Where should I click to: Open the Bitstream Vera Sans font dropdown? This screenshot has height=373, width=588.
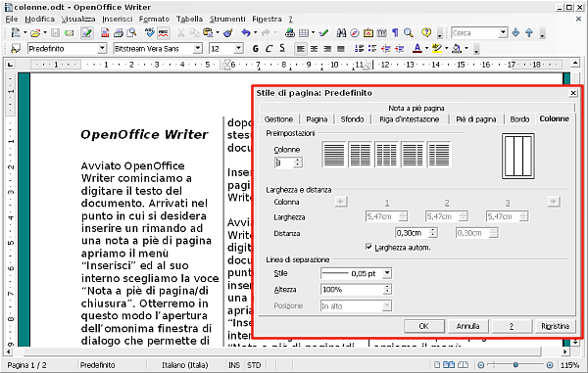[198, 49]
